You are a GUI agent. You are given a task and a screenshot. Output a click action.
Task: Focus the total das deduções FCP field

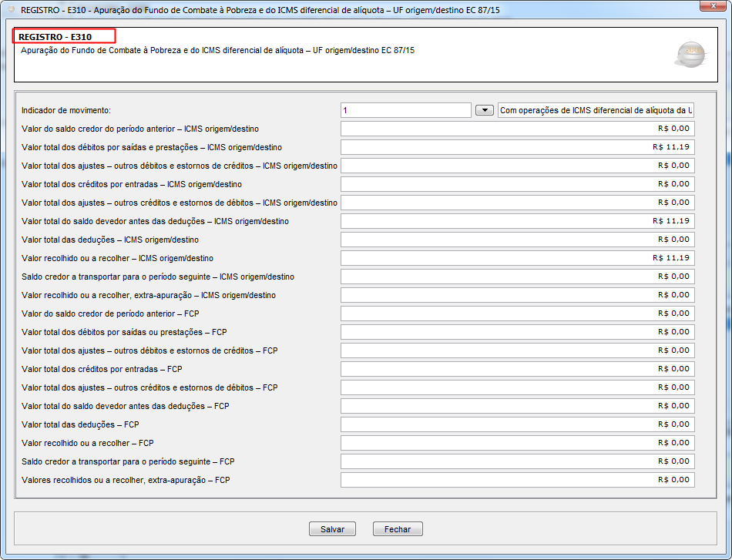click(517, 424)
